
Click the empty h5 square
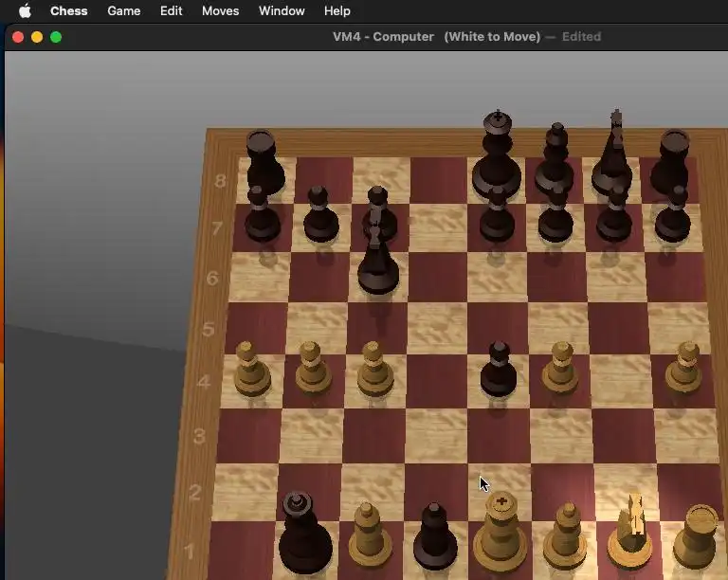pos(679,328)
